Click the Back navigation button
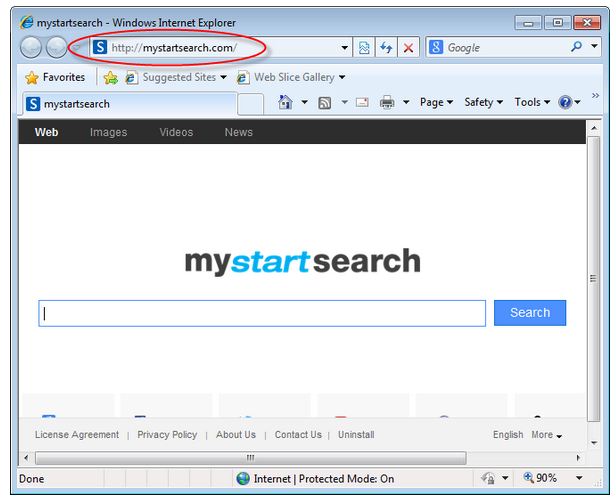 click(31, 48)
